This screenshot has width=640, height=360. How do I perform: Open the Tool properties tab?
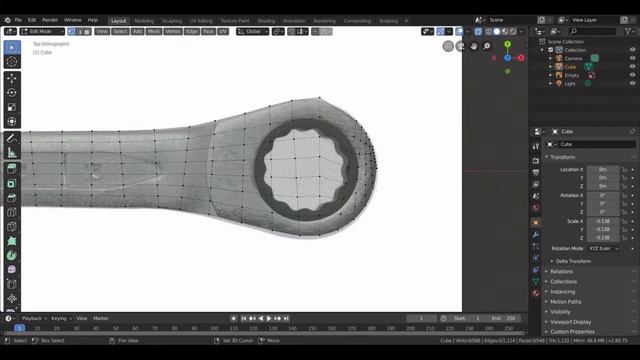(x=536, y=147)
